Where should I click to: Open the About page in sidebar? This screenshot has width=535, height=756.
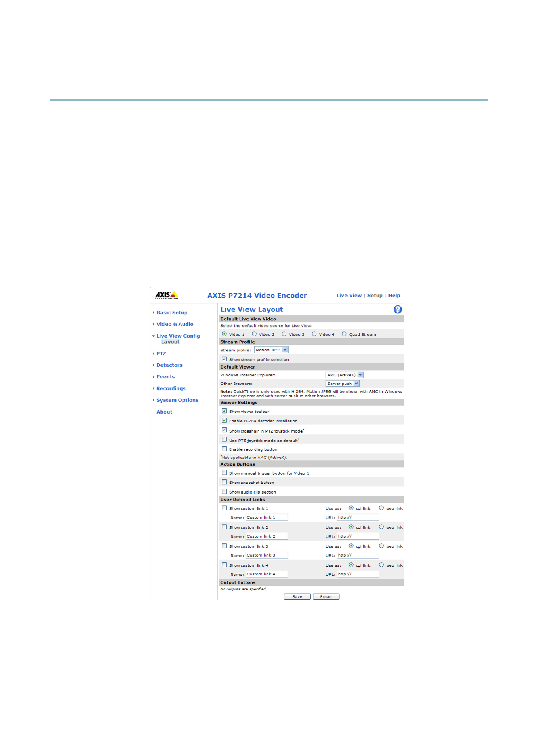(164, 412)
